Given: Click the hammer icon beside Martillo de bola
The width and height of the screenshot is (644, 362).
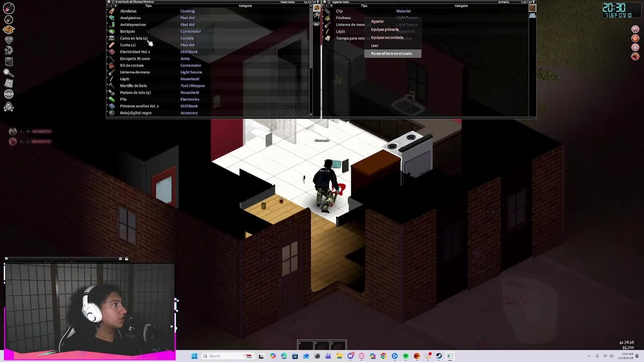Looking at the screenshot, I should coord(112,85).
